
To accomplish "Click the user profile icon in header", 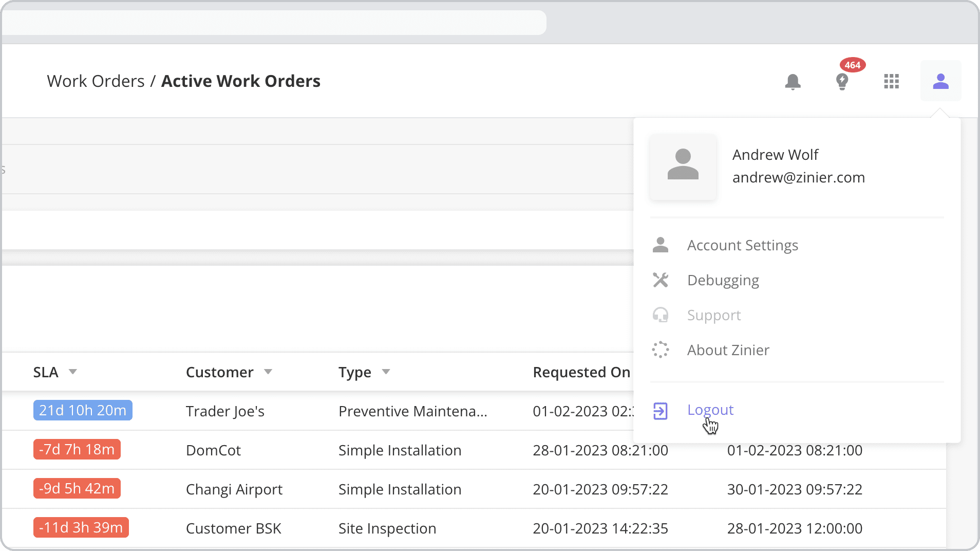I will pyautogui.click(x=940, y=81).
